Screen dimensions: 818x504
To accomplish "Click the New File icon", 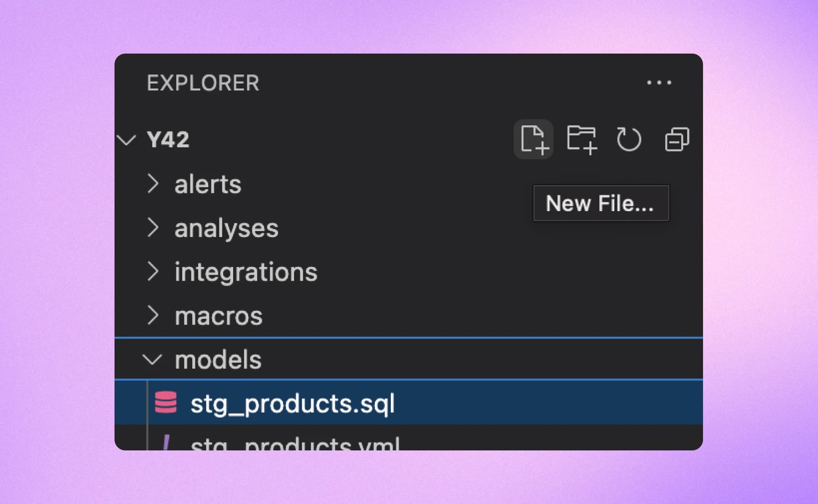I will [x=534, y=139].
